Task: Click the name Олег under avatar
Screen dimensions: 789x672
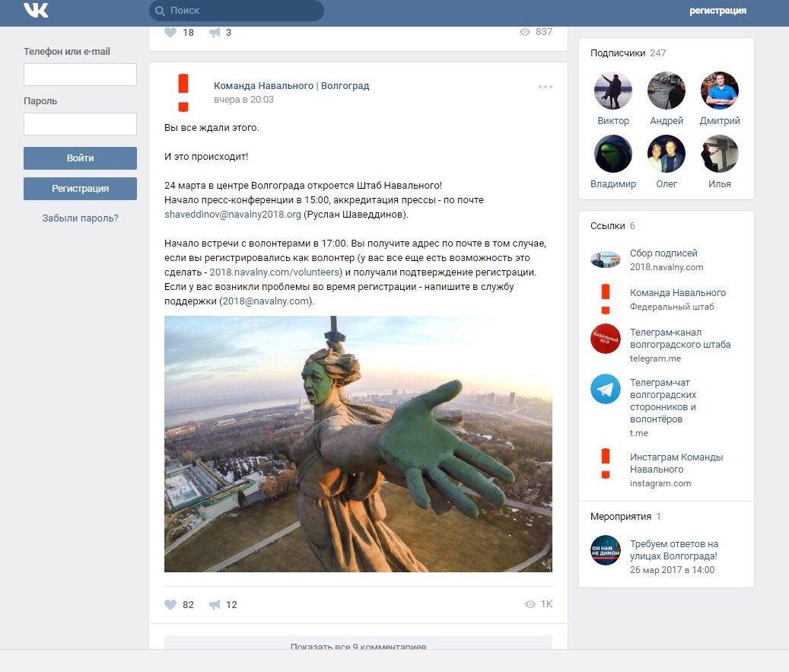Action: click(x=667, y=184)
